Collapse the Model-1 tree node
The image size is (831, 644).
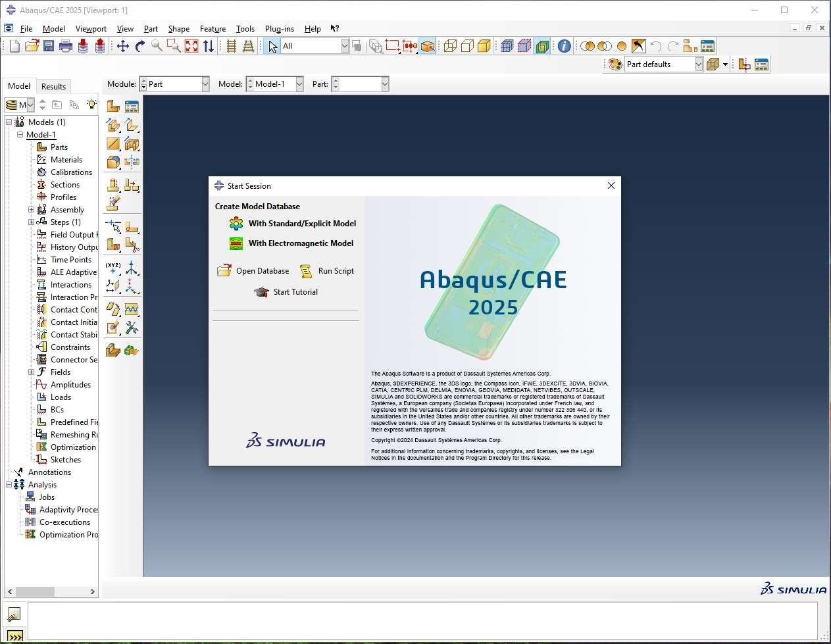pos(20,135)
